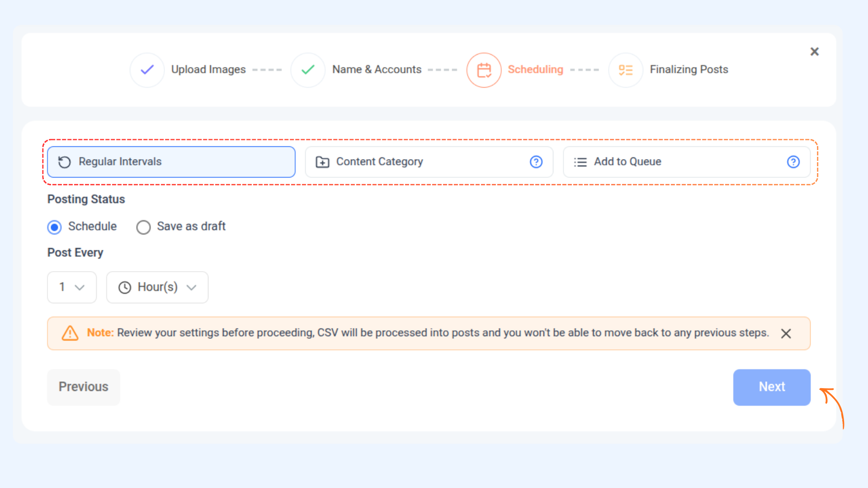Click the warning triangle icon in note

point(70,333)
